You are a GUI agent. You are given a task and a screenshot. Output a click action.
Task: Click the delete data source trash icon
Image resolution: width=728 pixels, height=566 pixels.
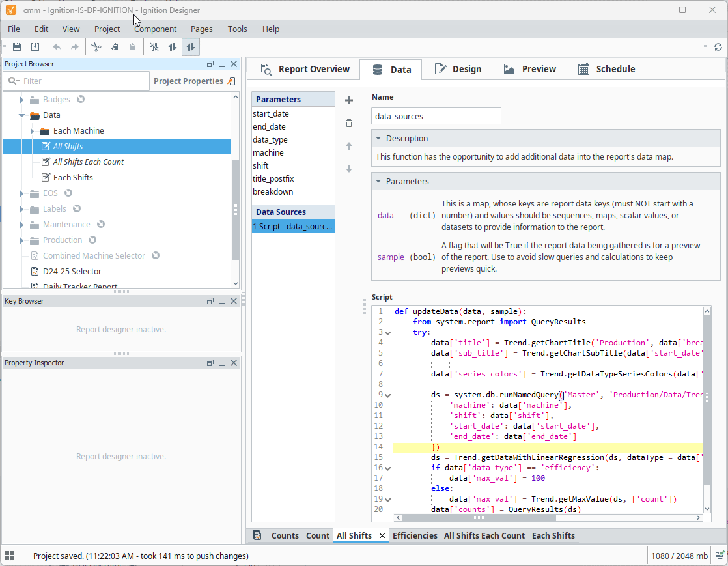[x=349, y=123]
